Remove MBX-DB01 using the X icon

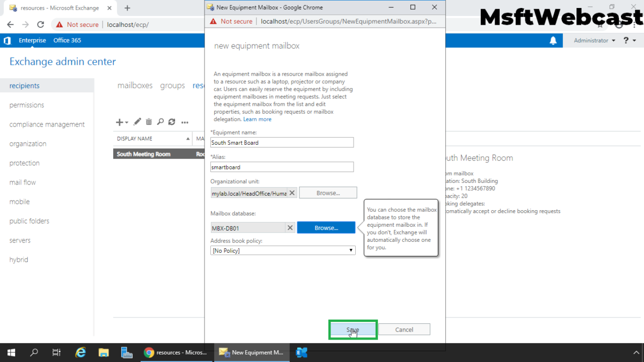click(290, 227)
